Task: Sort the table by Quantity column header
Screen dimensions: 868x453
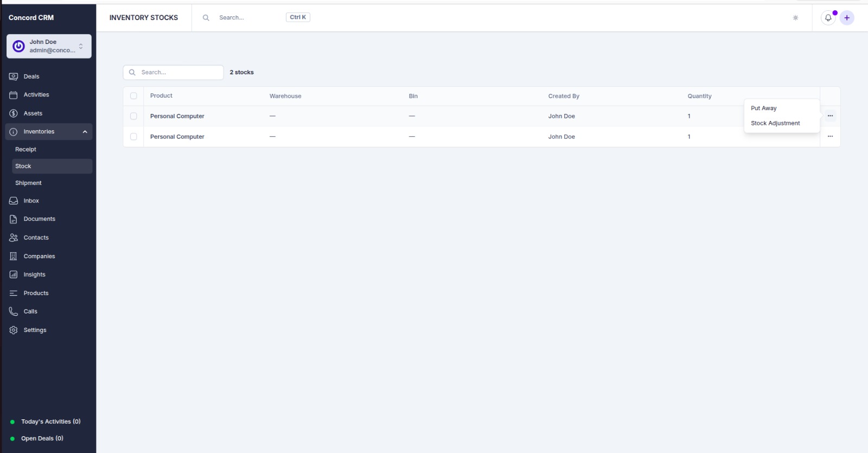Action: tap(699, 96)
